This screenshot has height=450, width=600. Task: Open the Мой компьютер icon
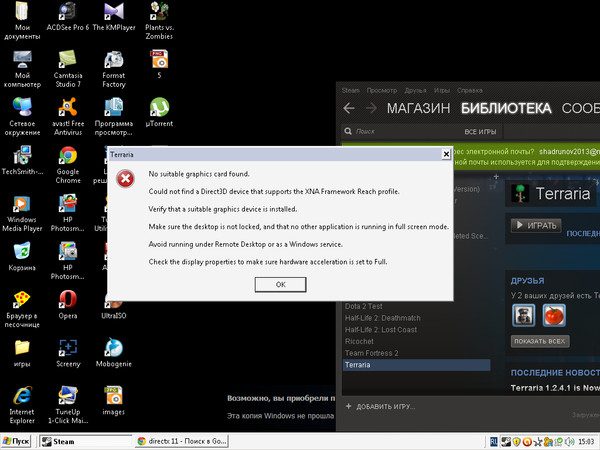22,69
